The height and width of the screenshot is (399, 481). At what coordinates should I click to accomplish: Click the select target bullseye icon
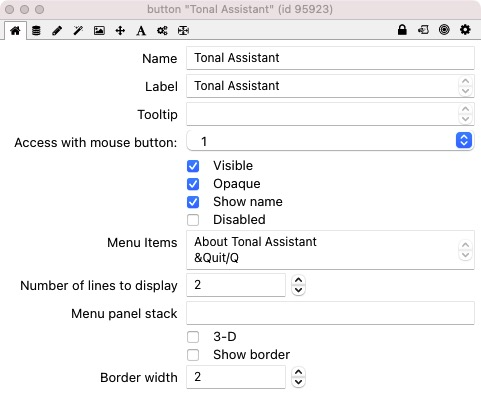444,30
